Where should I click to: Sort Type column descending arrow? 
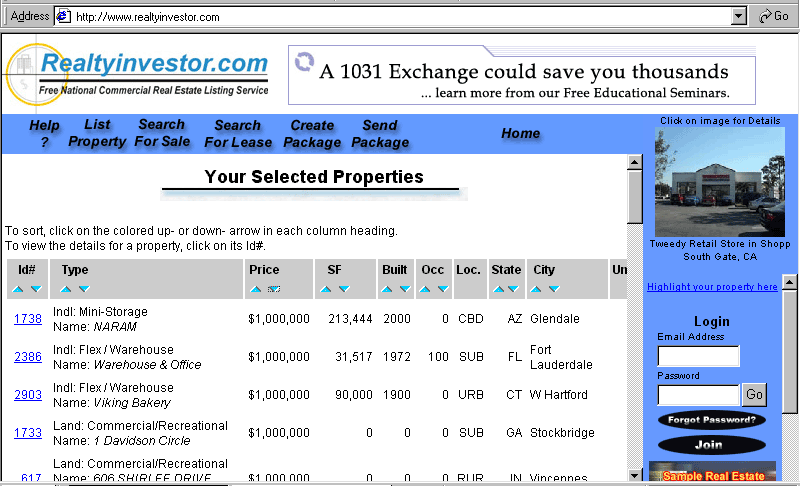(84, 289)
